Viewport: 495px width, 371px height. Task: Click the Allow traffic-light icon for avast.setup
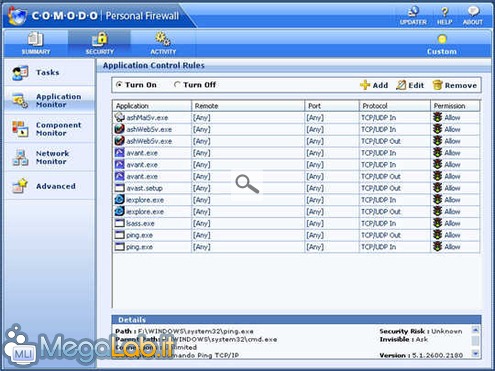coord(437,188)
